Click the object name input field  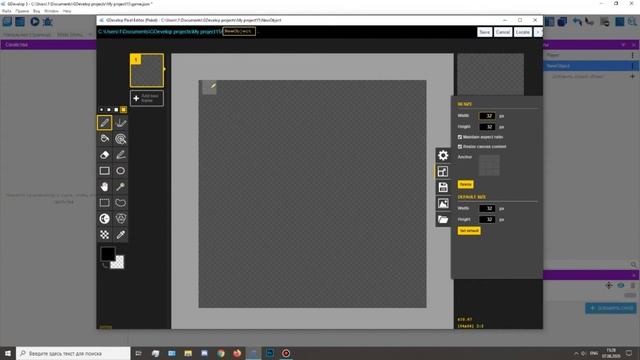click(239, 31)
